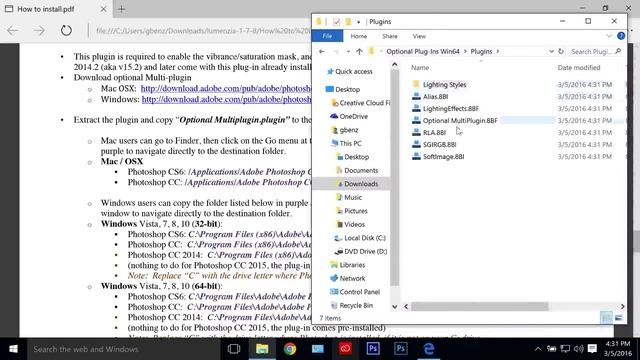Switch to large icons view
640x360 pixels.
tap(619, 318)
